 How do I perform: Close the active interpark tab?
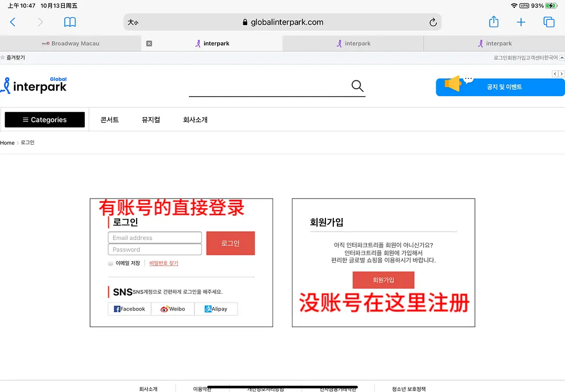[x=149, y=43]
